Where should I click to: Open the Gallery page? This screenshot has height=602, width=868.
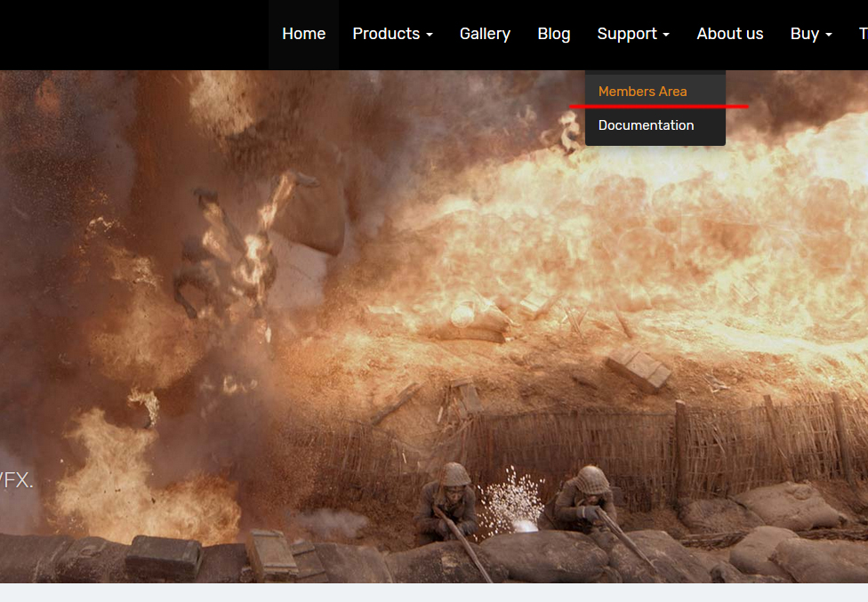(x=485, y=34)
